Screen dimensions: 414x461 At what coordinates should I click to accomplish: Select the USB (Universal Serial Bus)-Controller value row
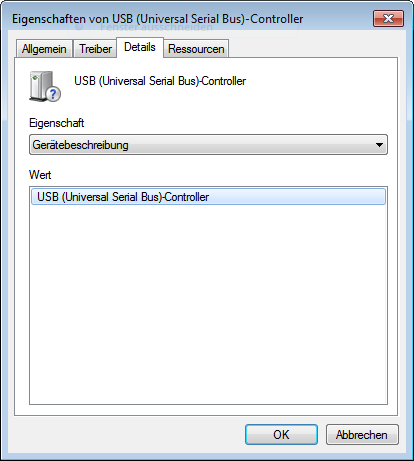[x=208, y=197]
